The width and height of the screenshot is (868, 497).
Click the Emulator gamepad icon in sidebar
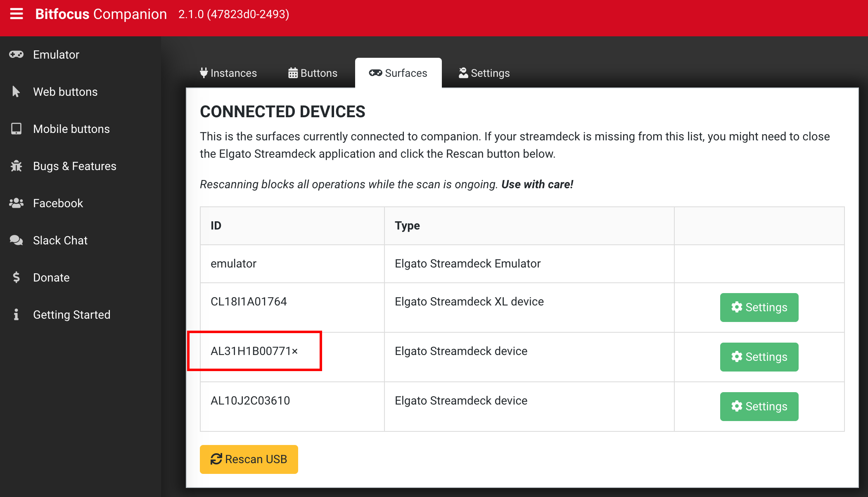[17, 54]
